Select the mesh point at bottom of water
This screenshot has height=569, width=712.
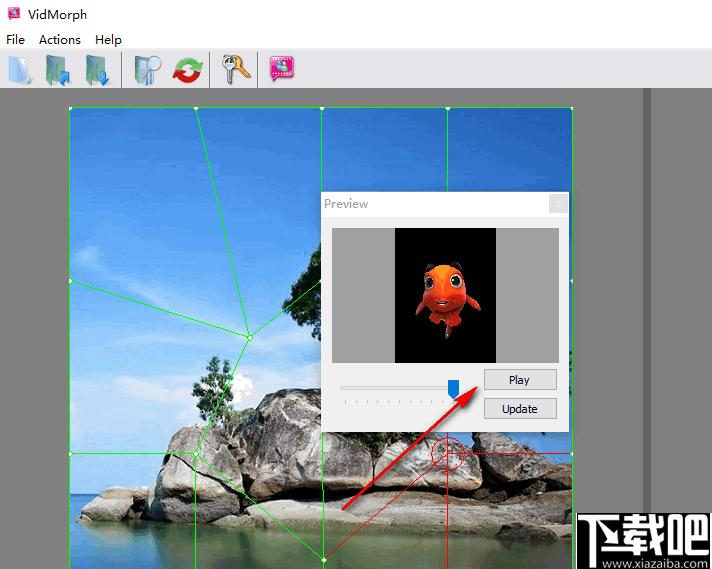[x=324, y=559]
